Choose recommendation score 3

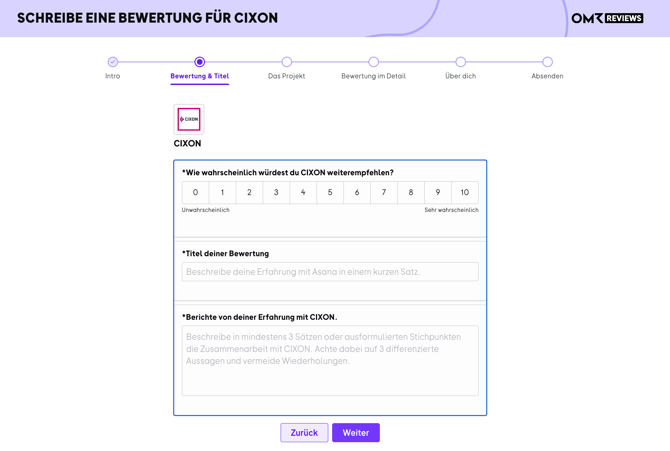276,192
